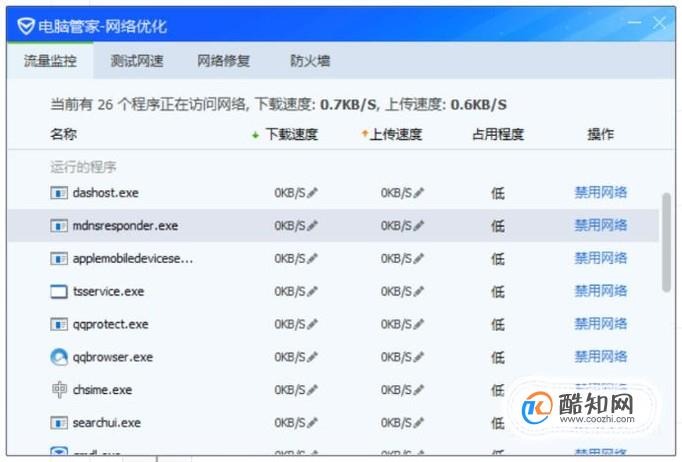
Task: Select the qqbrowser.exe row name
Action: coord(113,358)
